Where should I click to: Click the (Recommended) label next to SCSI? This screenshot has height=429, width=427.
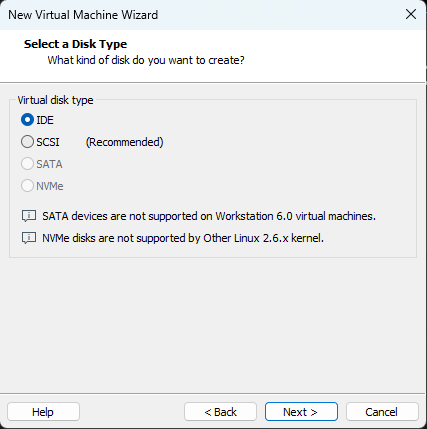tap(124, 142)
